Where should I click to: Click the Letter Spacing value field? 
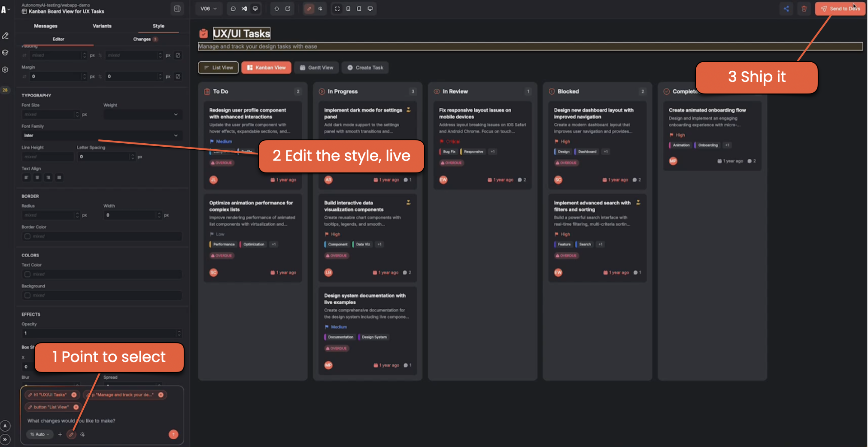click(106, 157)
